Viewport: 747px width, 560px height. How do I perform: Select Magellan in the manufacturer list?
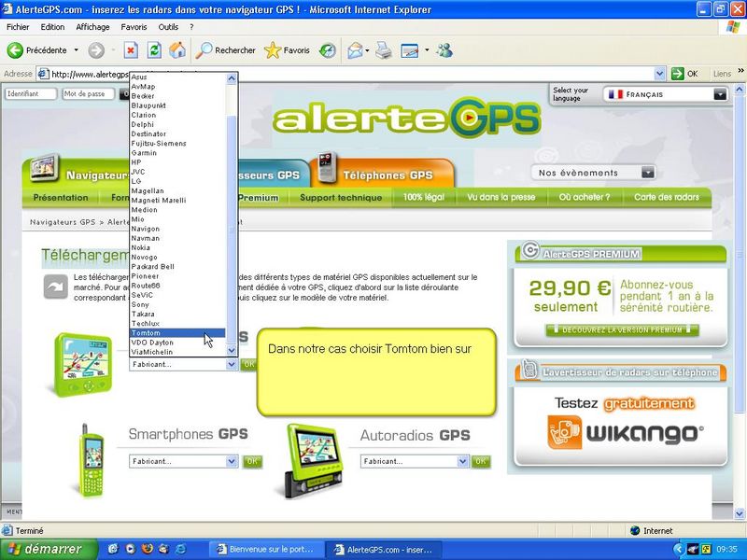pyautogui.click(x=177, y=190)
